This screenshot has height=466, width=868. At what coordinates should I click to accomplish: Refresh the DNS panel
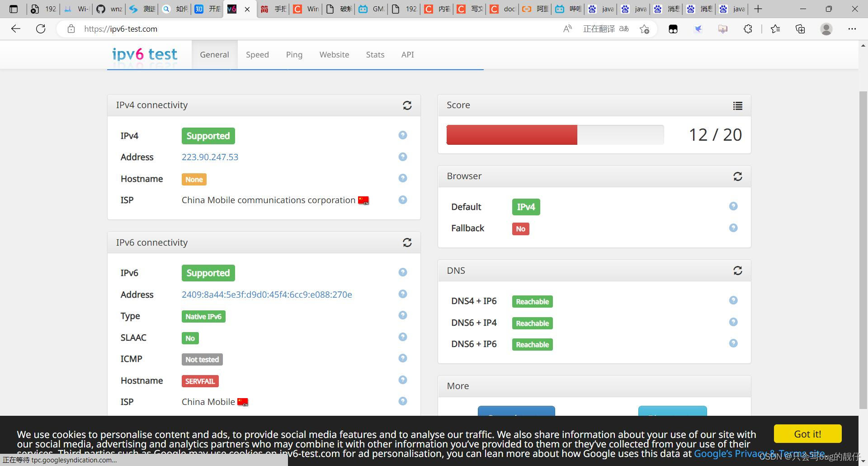pos(738,271)
